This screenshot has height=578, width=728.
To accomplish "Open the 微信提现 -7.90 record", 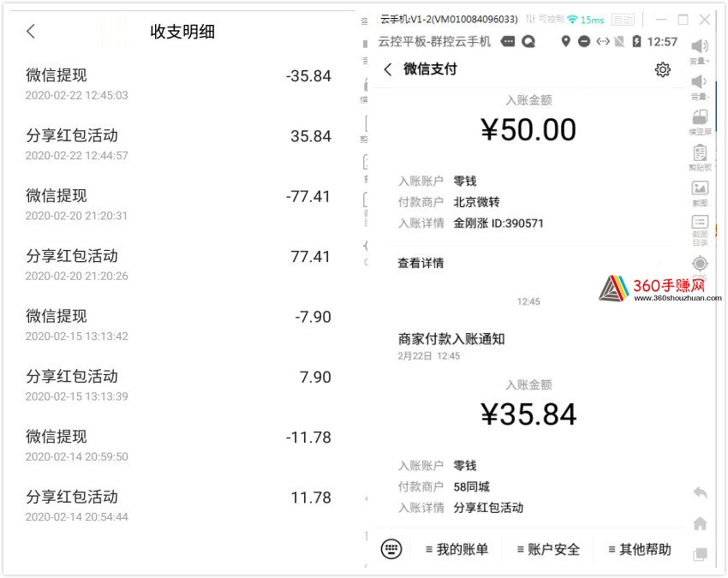I will point(179,325).
